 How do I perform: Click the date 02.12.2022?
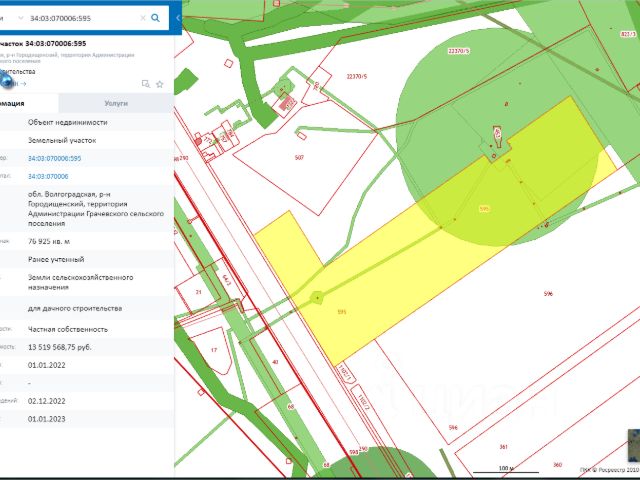47,401
